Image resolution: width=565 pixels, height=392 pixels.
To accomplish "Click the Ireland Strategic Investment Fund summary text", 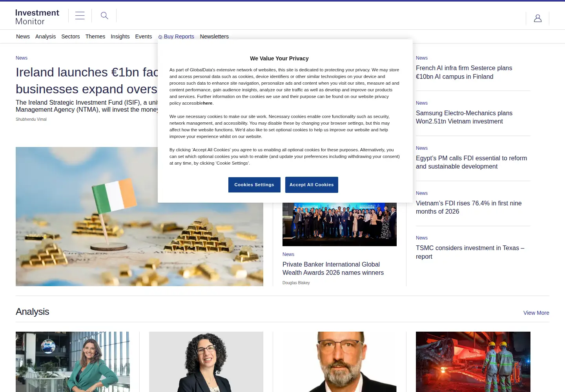I will 87,106.
